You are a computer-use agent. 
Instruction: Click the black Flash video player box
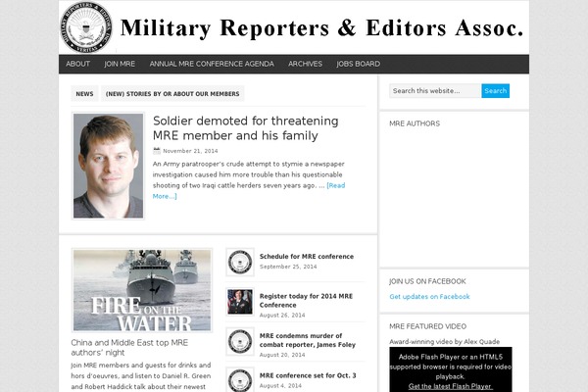click(451, 369)
